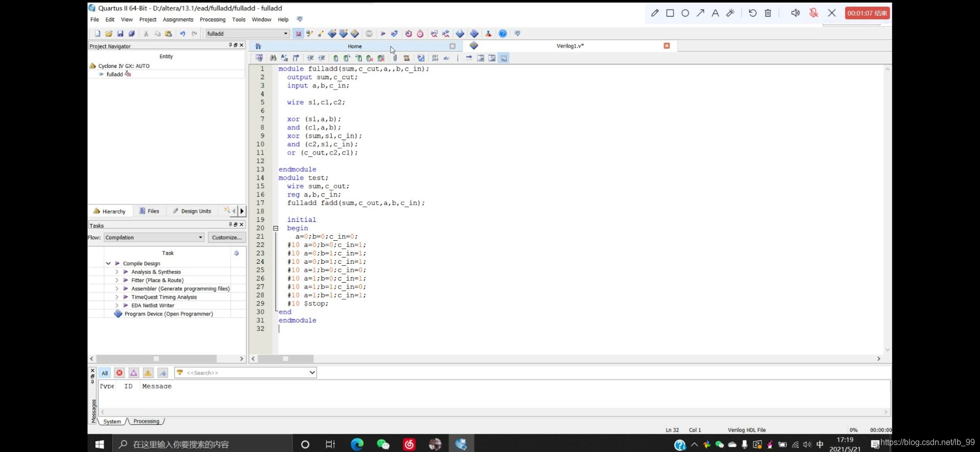The width and height of the screenshot is (980, 452).
Task: Toggle the flagged messages filter button
Action: [163, 373]
